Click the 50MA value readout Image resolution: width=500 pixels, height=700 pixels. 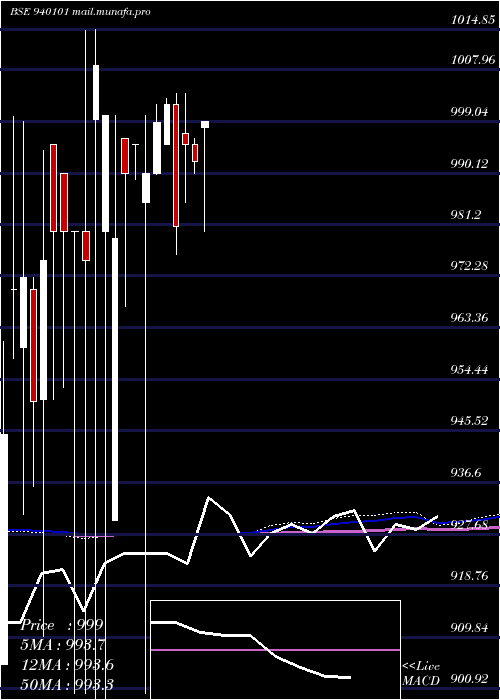[x=67, y=684]
